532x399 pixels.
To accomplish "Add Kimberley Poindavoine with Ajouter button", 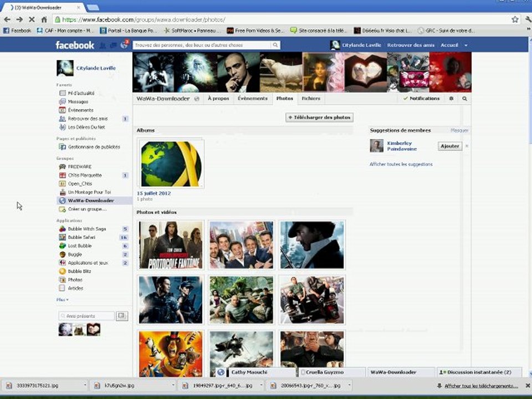I will click(449, 146).
